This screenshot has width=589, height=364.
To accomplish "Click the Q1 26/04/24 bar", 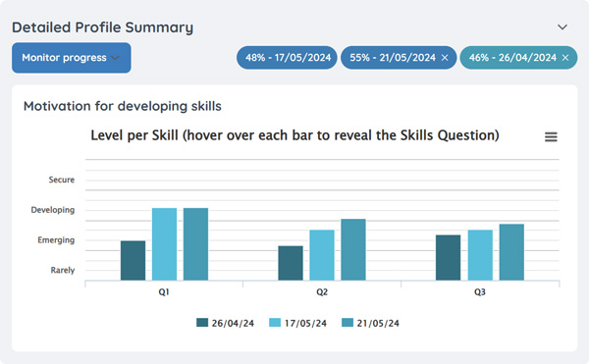I will [133, 260].
